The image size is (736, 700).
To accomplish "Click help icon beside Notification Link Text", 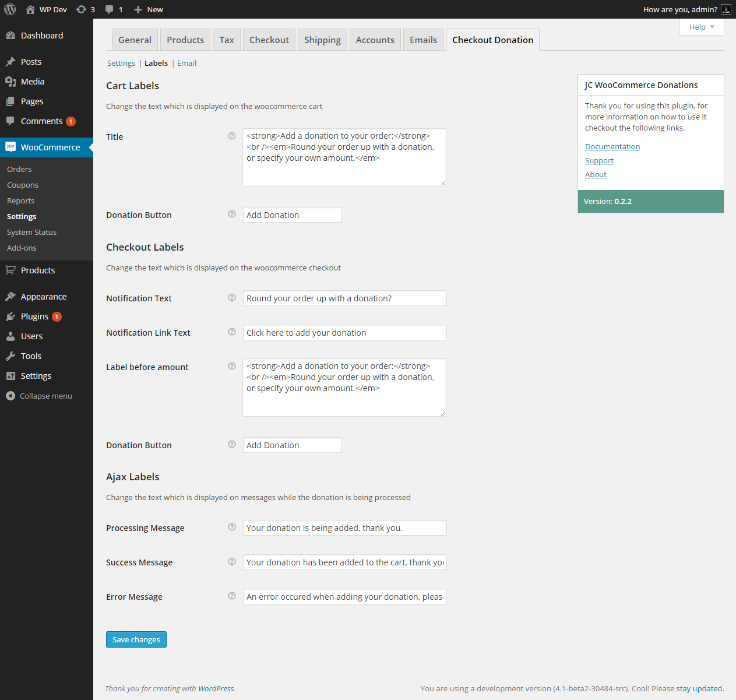I will point(232,332).
